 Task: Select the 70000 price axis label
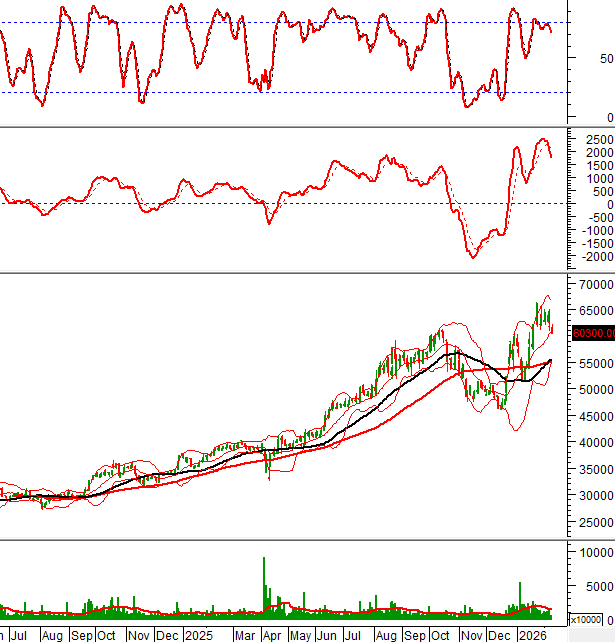595,284
